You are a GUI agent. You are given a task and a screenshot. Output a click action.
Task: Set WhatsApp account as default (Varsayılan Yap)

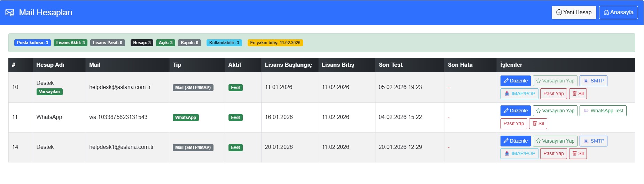pyautogui.click(x=555, y=111)
